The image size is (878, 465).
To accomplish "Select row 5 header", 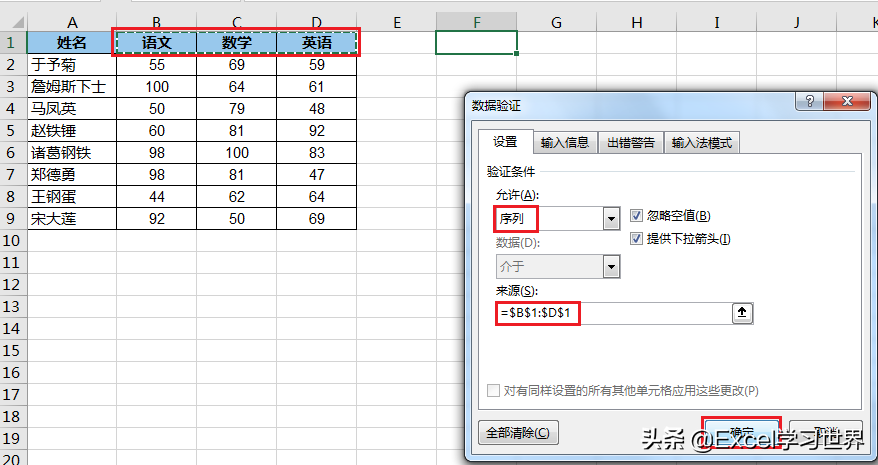I will (x=13, y=131).
